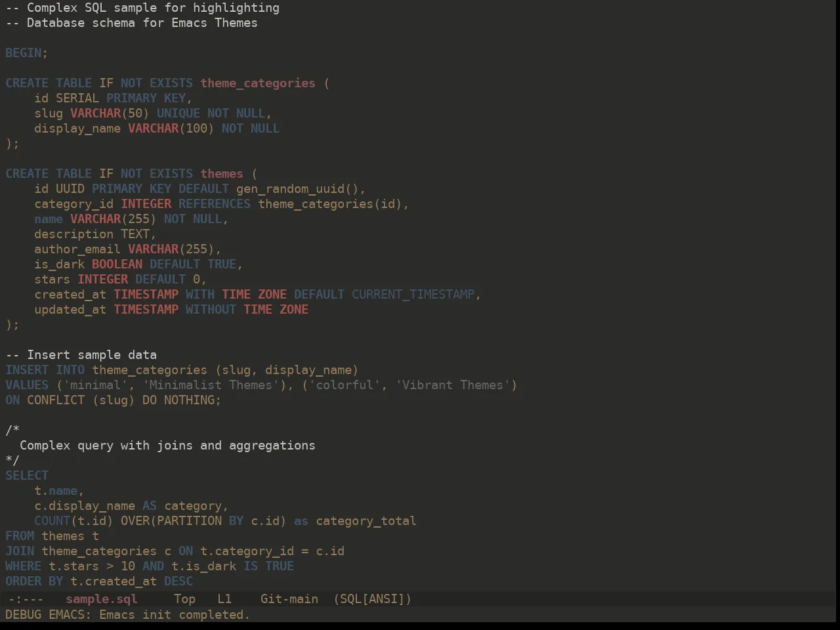Click the -:--- buffer status flags

26,599
